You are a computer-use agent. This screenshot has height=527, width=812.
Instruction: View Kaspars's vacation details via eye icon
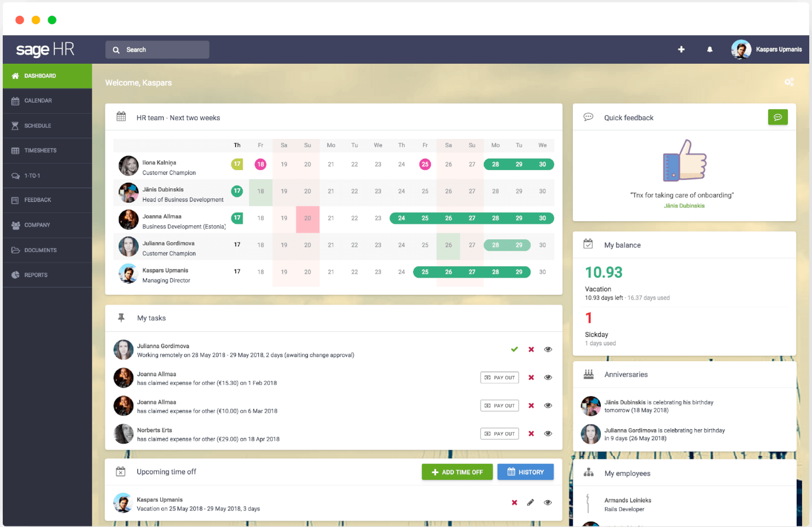(x=548, y=502)
